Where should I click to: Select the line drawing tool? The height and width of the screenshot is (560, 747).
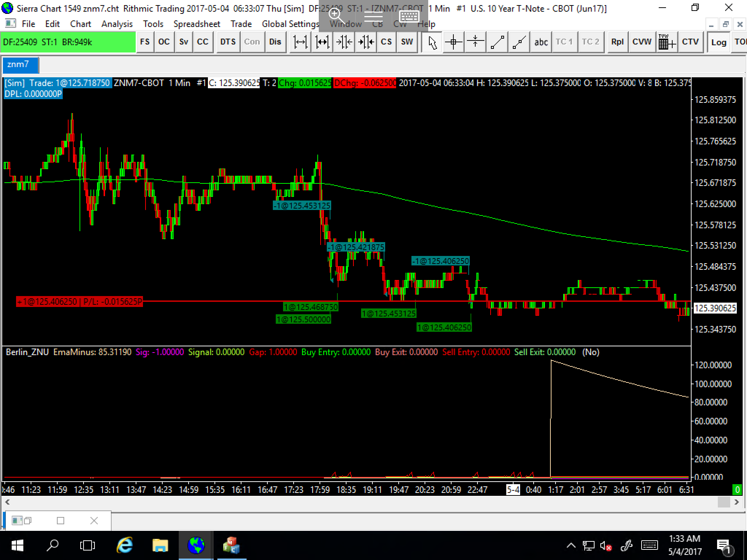click(498, 42)
